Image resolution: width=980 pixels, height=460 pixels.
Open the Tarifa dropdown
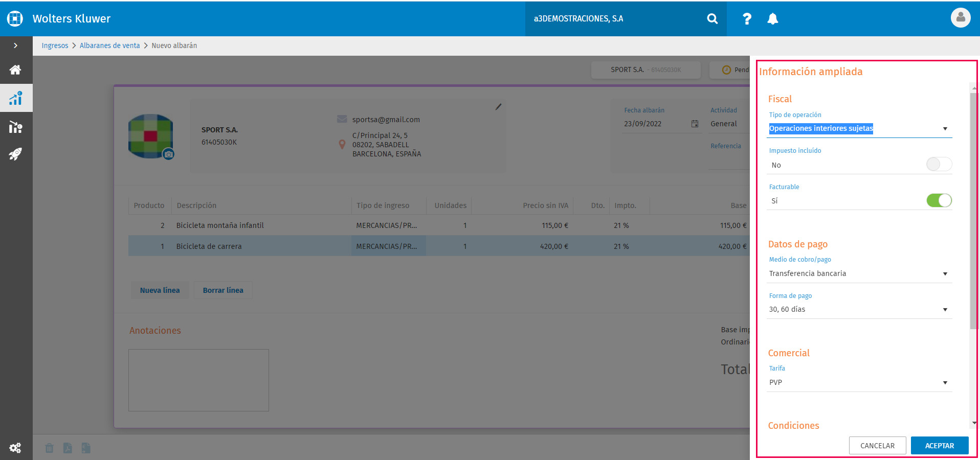(859, 382)
